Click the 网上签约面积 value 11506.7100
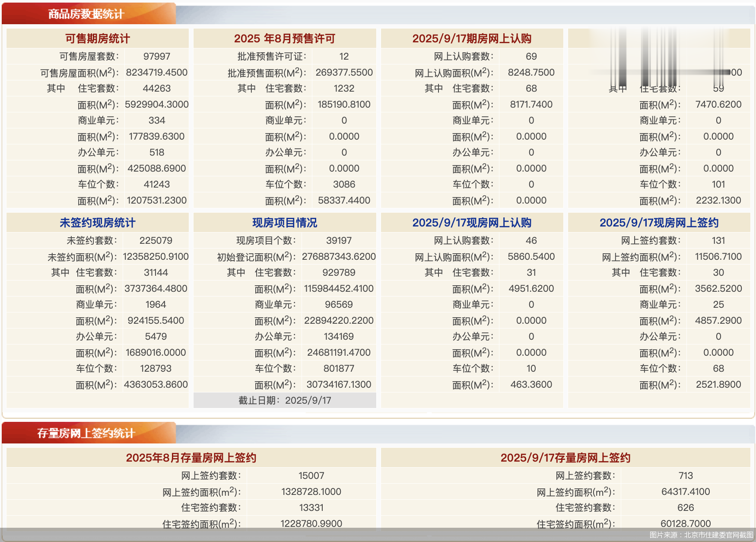This screenshot has height=542, width=756. pos(718,256)
